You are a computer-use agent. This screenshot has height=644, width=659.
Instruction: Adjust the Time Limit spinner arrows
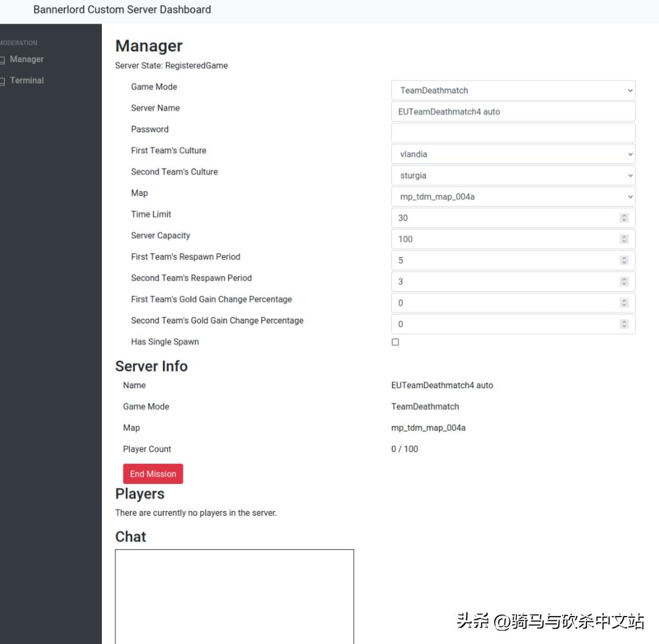(x=624, y=218)
